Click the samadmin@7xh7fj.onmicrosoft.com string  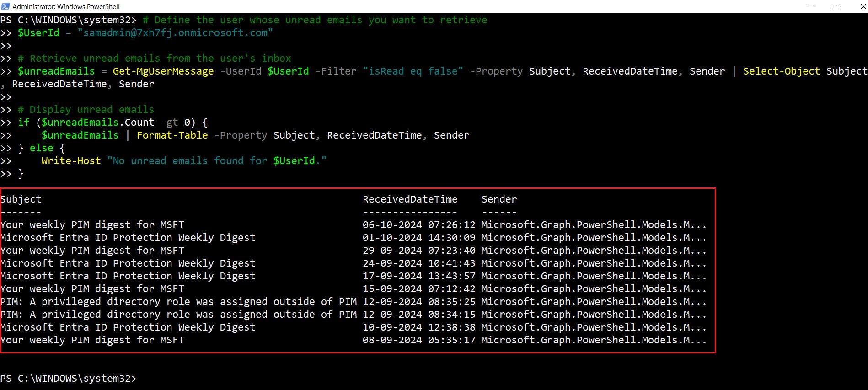coord(175,33)
